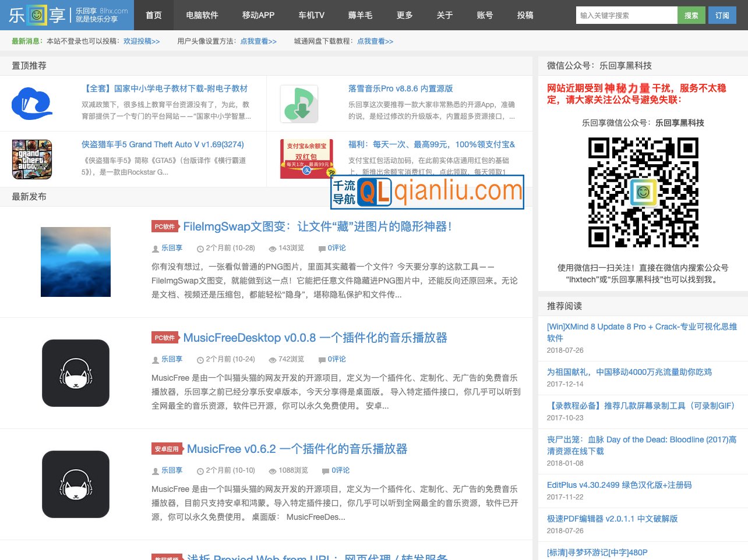Focus the keyword search input field
The width and height of the screenshot is (748, 560).
(x=626, y=15)
